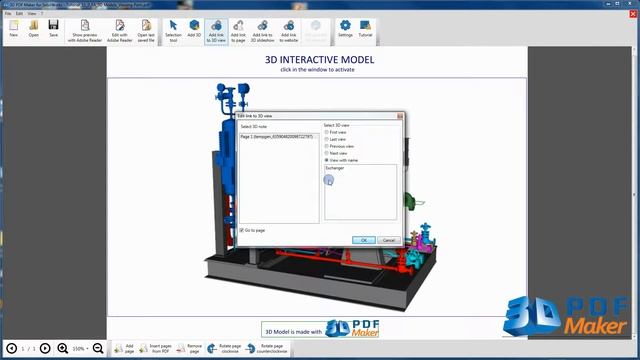Click the 3D model made with banner
Image resolution: width=640 pixels, height=360 pixels.
coord(321,329)
